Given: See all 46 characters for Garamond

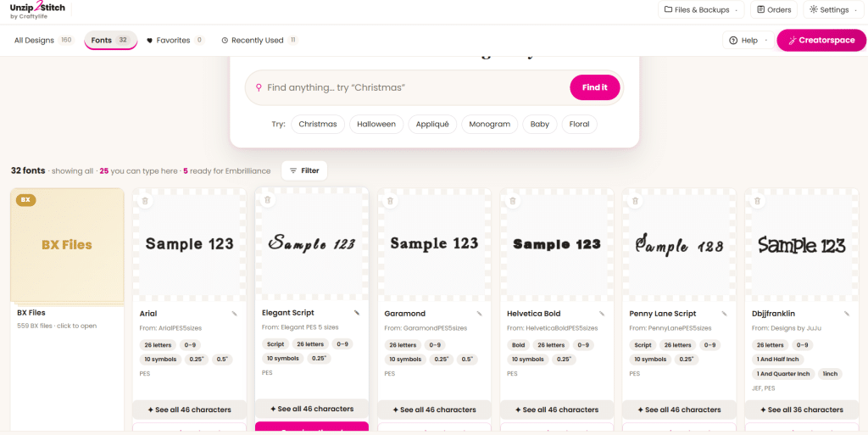Looking at the screenshot, I should click(434, 410).
